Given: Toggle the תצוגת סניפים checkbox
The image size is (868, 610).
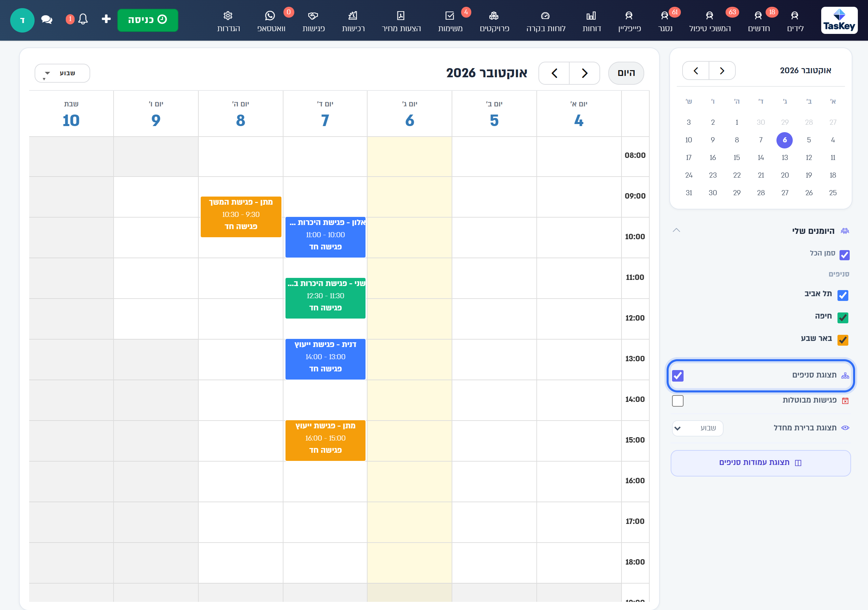Looking at the screenshot, I should coord(677,376).
